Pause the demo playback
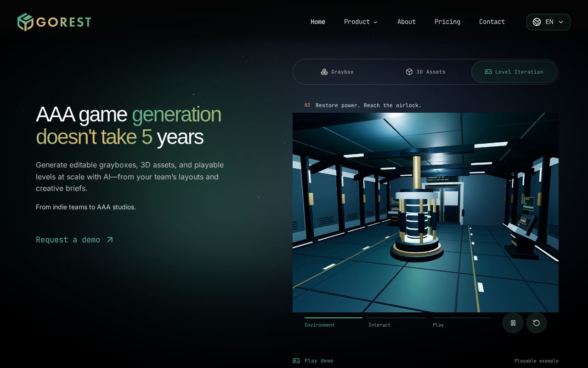 pyautogui.click(x=513, y=323)
